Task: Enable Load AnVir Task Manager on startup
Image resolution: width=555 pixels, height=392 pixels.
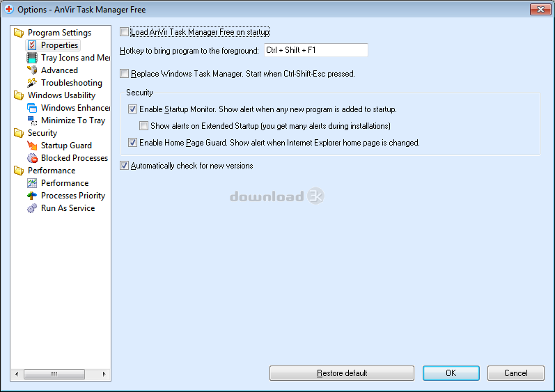Action: (x=125, y=32)
